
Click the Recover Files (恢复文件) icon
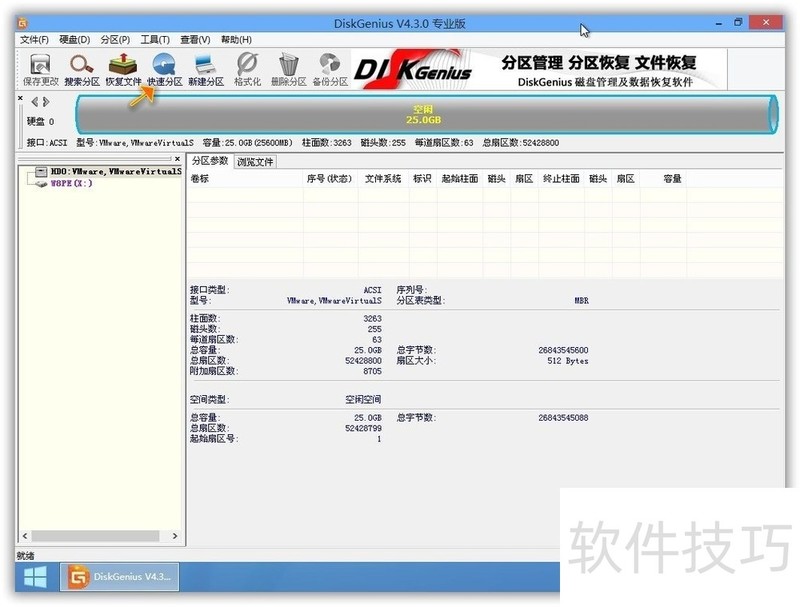pyautogui.click(x=123, y=69)
